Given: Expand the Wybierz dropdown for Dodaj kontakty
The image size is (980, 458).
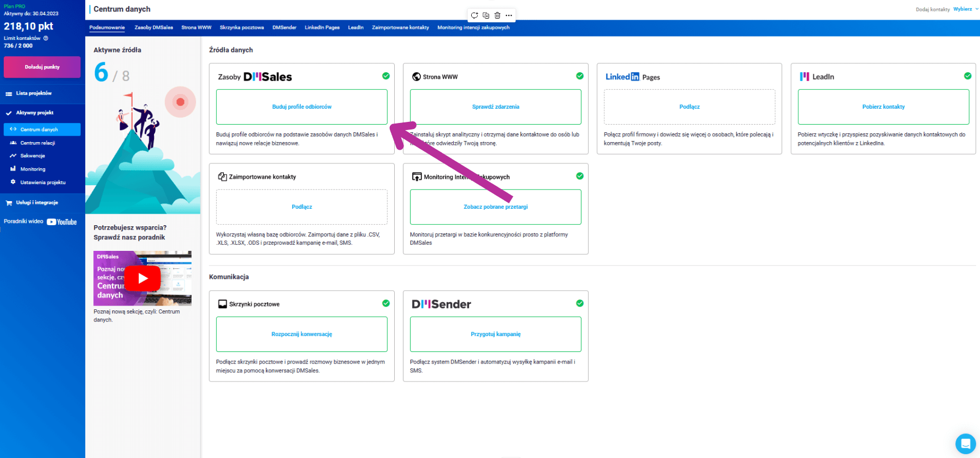Looking at the screenshot, I should tap(965, 9).
